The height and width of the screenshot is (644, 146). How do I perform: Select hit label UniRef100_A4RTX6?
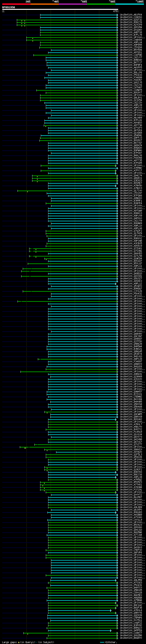(x=131, y=32)
